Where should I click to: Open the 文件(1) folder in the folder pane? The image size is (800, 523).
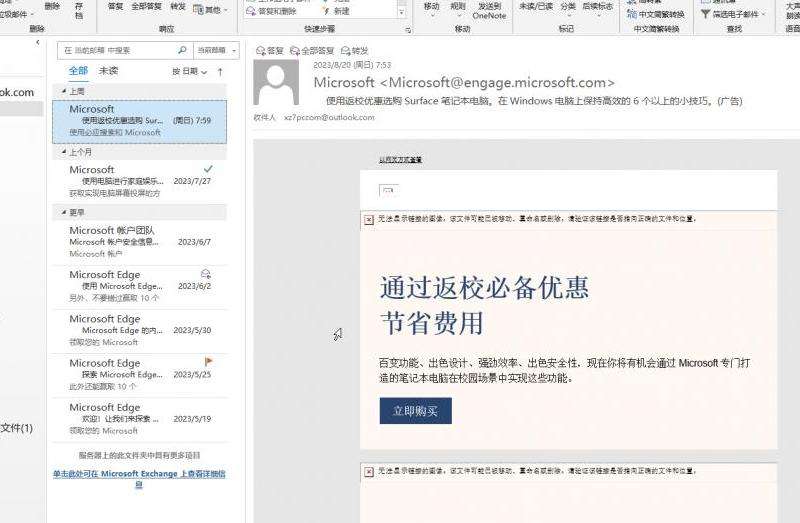click(16, 428)
